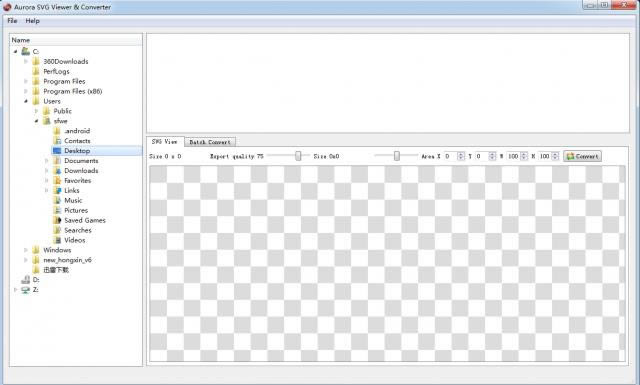Click the Music folder icon
The image size is (640, 385).
[57, 200]
